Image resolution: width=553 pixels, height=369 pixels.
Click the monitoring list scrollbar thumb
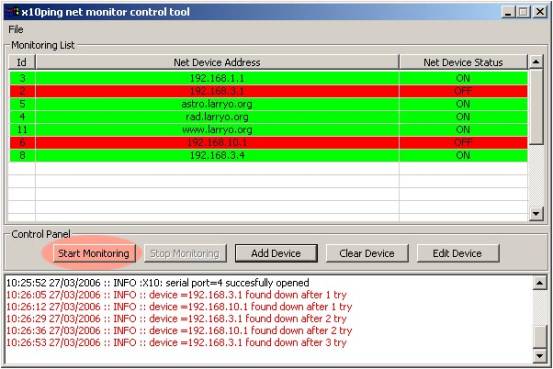536,107
